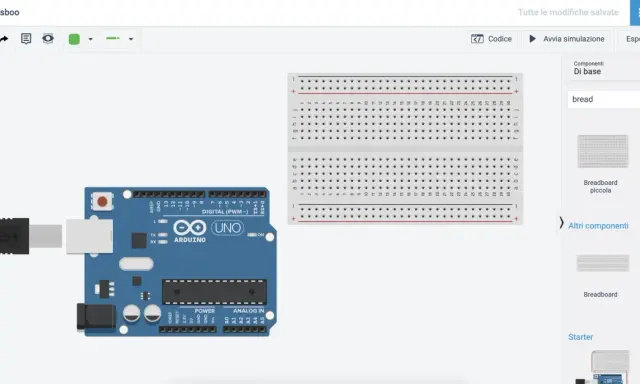Select the Breadboard component thumbnail
Viewport: 640px width, 384px height.
[603, 263]
